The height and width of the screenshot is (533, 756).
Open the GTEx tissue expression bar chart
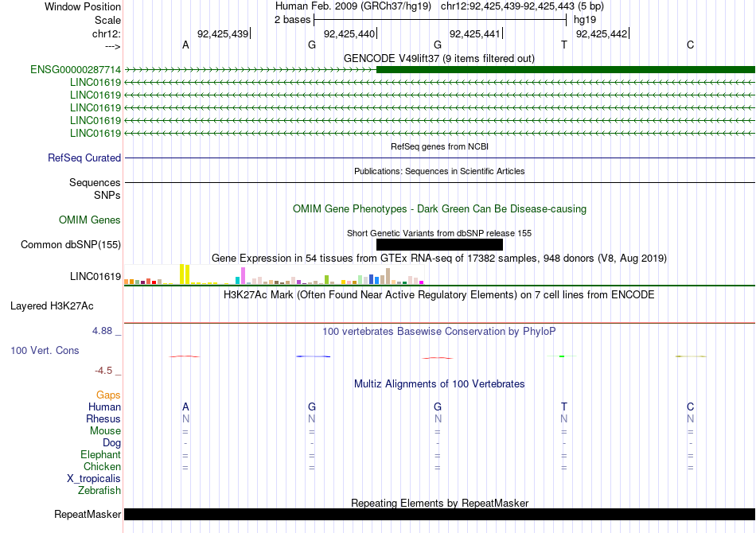(x=274, y=274)
